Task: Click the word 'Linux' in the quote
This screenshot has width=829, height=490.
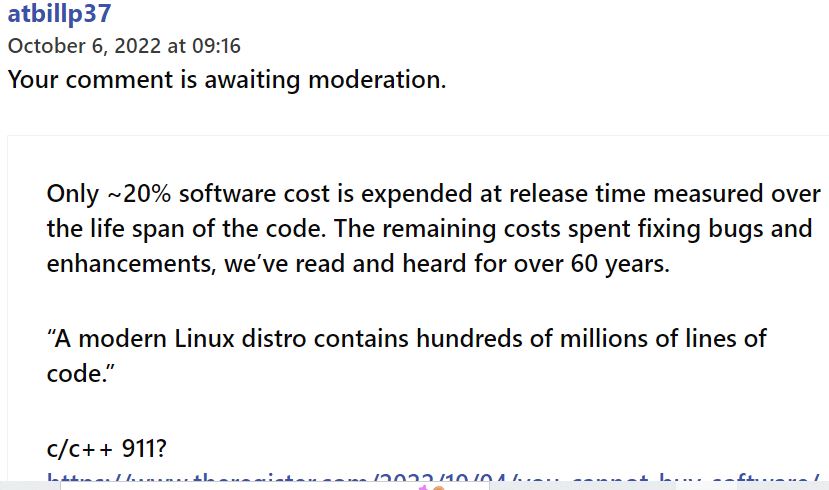Action: [x=204, y=338]
